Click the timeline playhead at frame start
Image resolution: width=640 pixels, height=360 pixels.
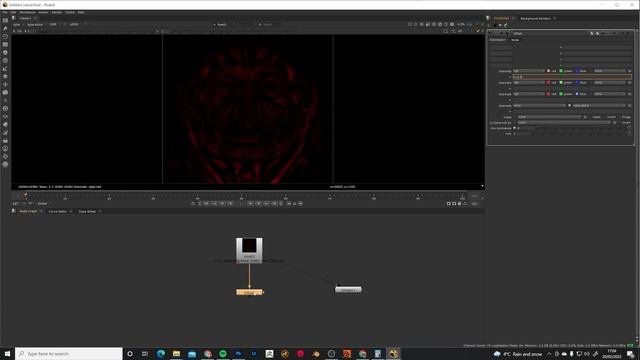click(x=25, y=196)
